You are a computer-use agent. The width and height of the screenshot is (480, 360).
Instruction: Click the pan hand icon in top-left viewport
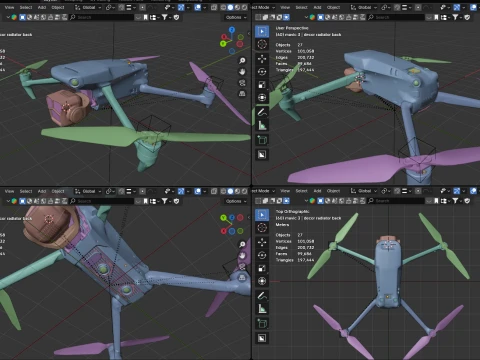coord(242,72)
